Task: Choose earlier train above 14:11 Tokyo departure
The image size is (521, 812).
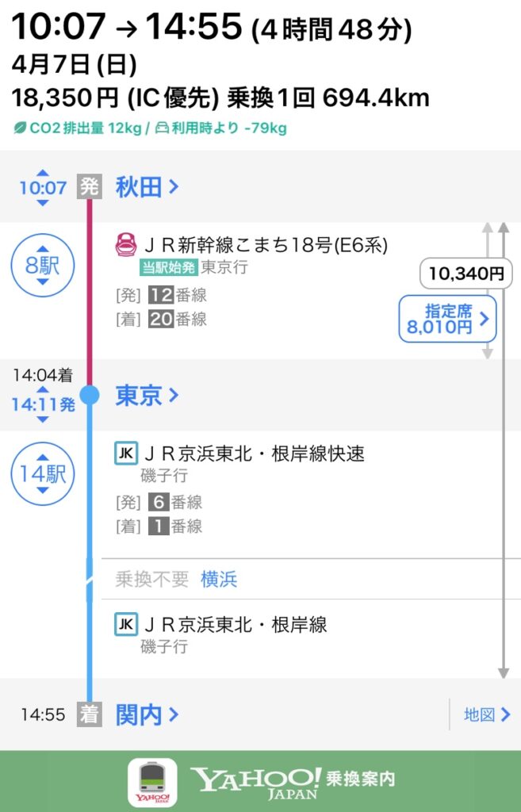Action: click(x=43, y=390)
